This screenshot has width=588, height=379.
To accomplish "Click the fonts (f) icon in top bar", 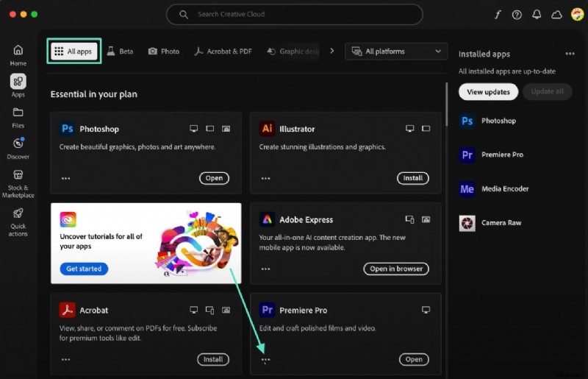I will click(498, 15).
